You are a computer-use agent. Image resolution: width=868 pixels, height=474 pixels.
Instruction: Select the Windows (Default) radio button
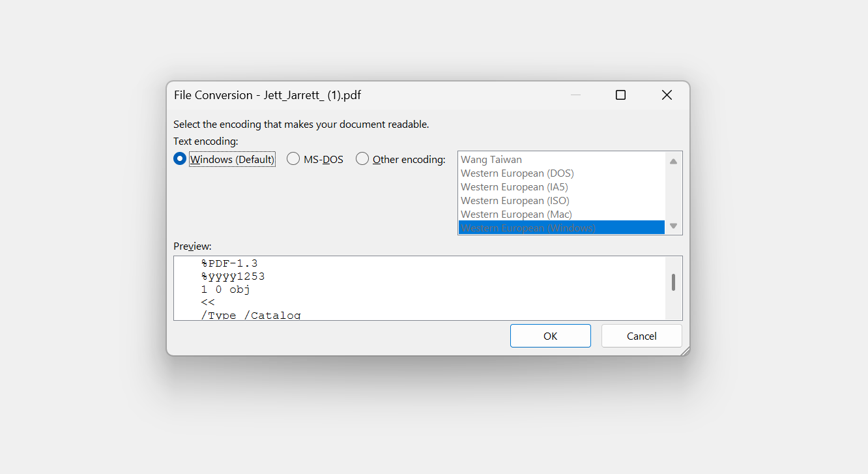[x=179, y=158]
